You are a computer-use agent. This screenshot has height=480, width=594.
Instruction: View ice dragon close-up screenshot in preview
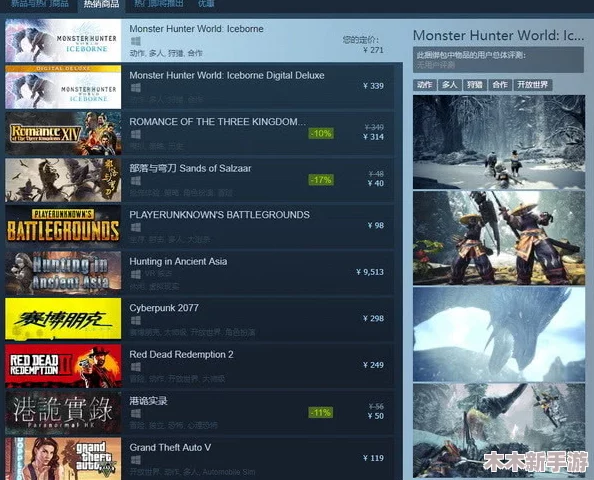pos(499,335)
